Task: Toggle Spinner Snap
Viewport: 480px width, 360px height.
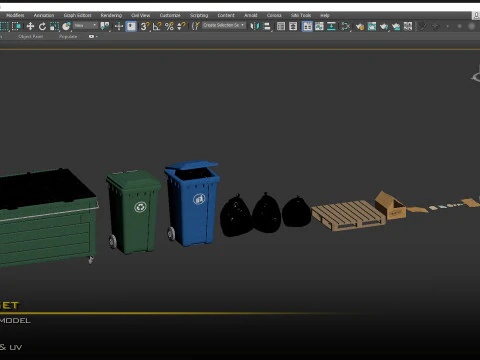Action: tap(181, 26)
